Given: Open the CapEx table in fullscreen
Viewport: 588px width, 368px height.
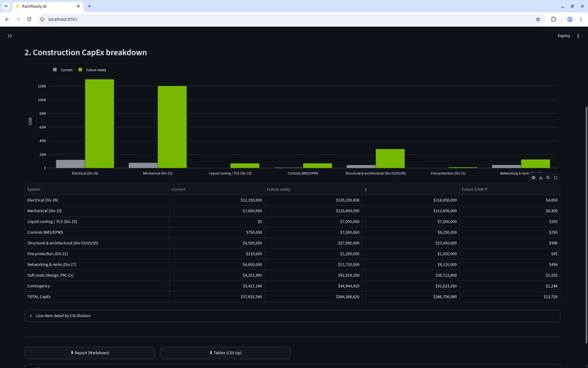Looking at the screenshot, I should pos(556,177).
